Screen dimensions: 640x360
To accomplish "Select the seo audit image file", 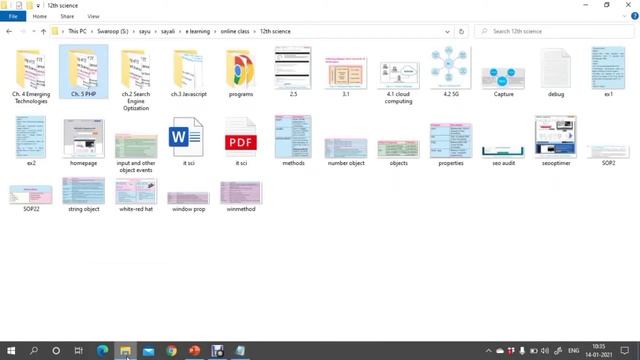I will 503,156.
